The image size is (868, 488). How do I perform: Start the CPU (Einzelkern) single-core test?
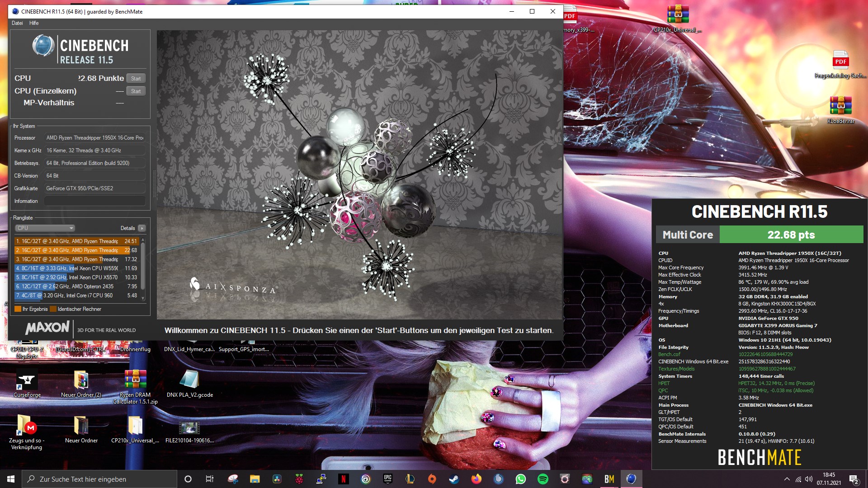coord(136,91)
